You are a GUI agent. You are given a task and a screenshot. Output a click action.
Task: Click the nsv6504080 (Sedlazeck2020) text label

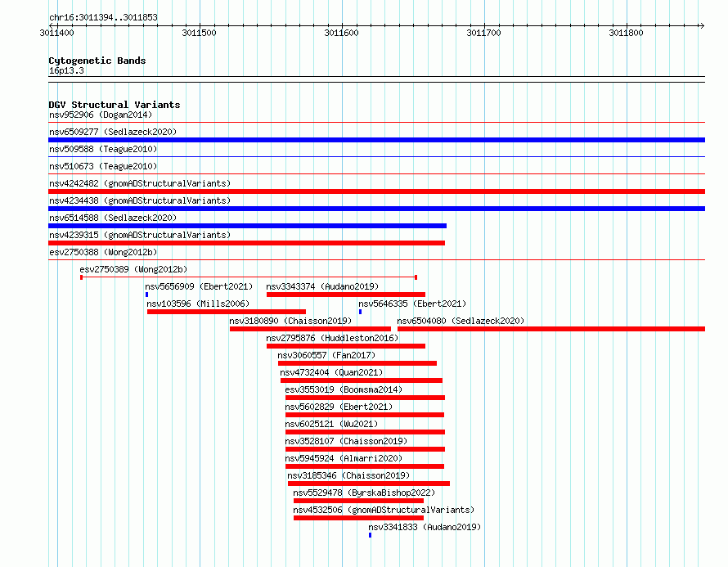pos(461,321)
